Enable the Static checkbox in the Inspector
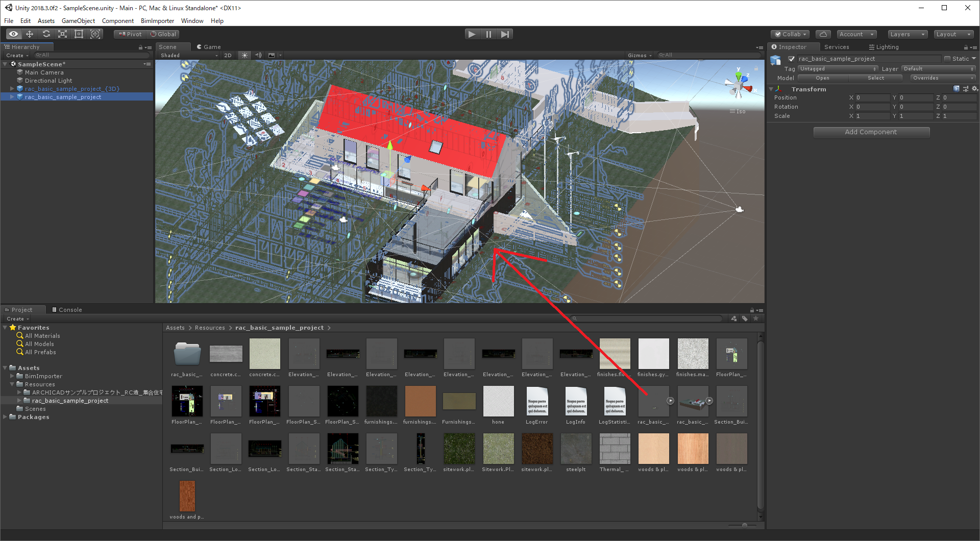980x541 pixels. (x=948, y=58)
